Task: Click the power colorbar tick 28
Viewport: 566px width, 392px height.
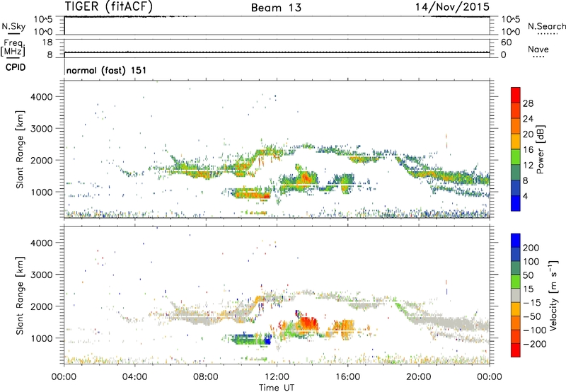Action: (x=528, y=103)
